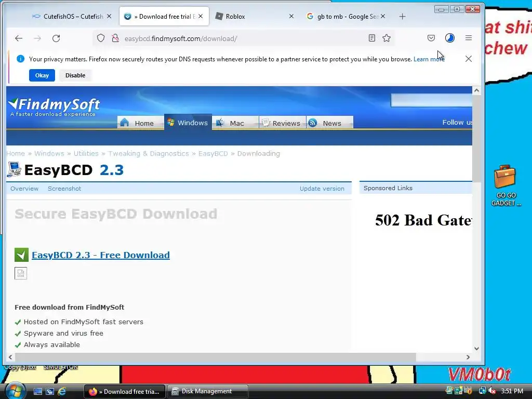Close the CutefishOS tab
This screenshot has height=399, width=532.
coord(109,16)
